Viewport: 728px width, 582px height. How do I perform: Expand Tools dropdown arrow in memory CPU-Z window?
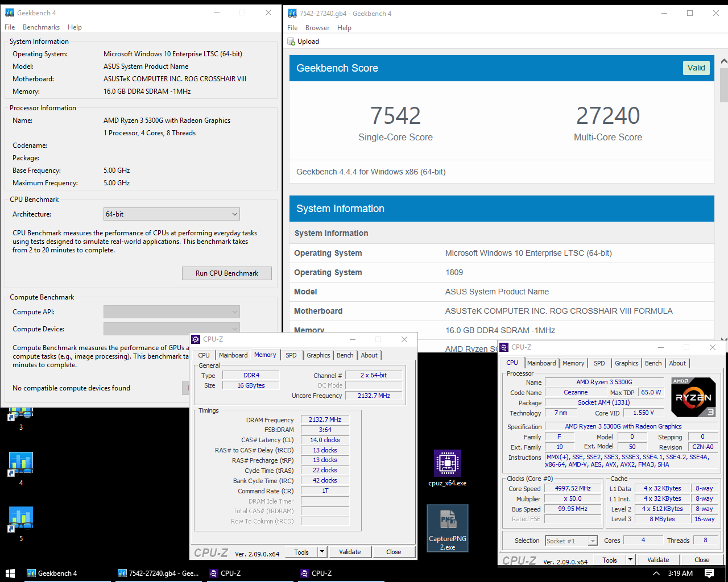click(322, 552)
